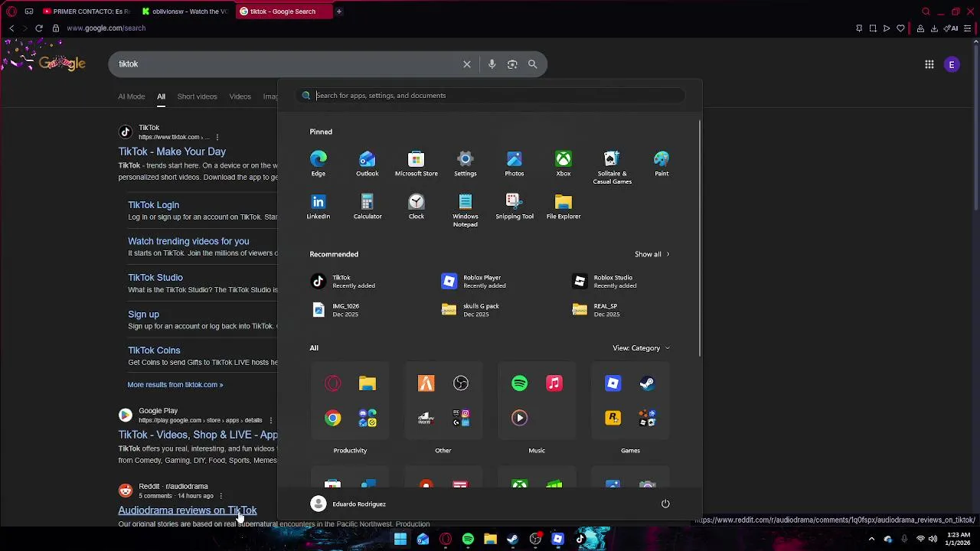The image size is (980, 551).
Task: Open Settings from pinned apps
Action: [465, 164]
